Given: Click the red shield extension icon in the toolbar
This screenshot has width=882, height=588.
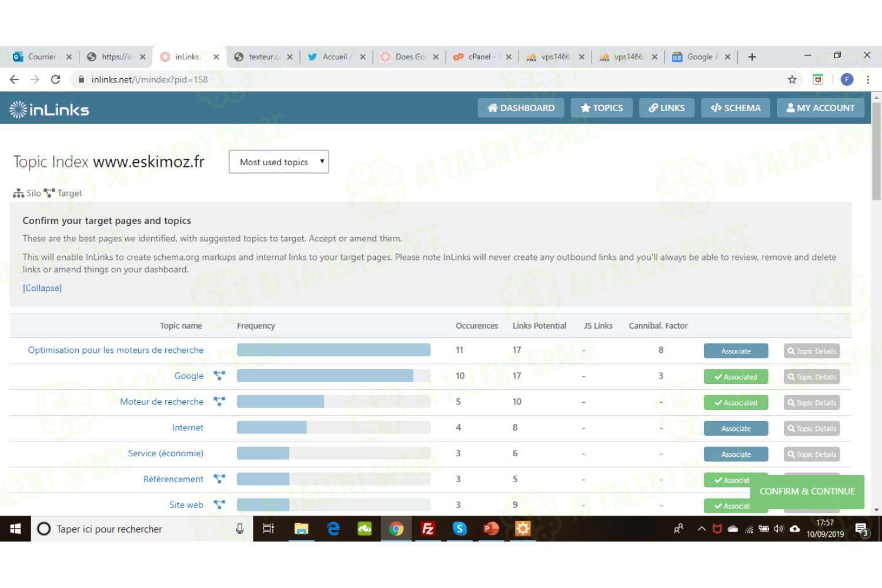Looking at the screenshot, I should (x=818, y=79).
